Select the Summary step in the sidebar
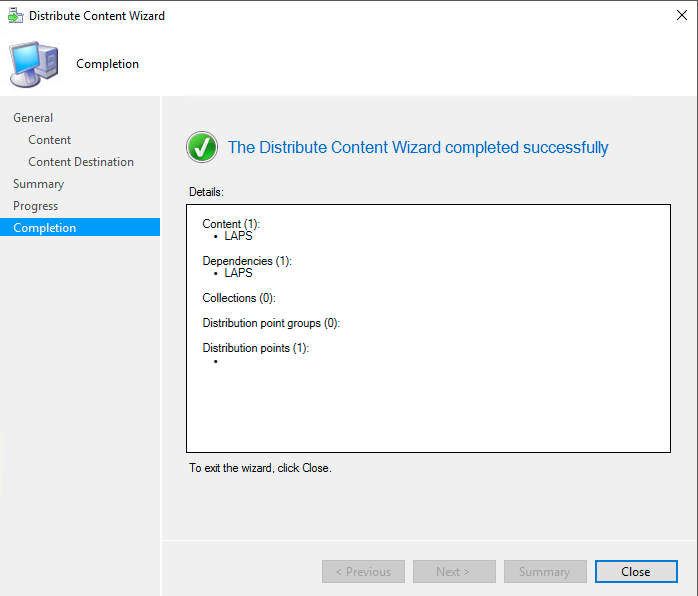 point(38,184)
